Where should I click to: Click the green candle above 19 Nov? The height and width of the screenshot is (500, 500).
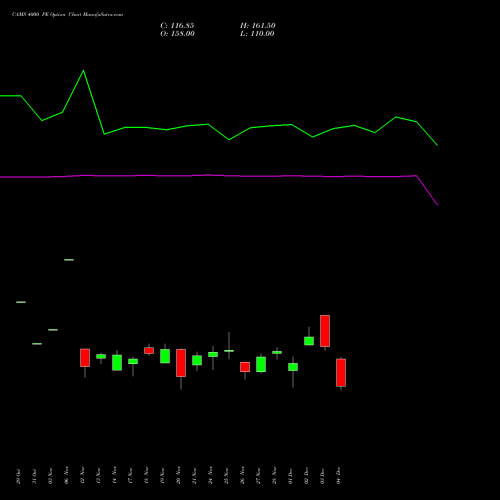click(x=165, y=356)
